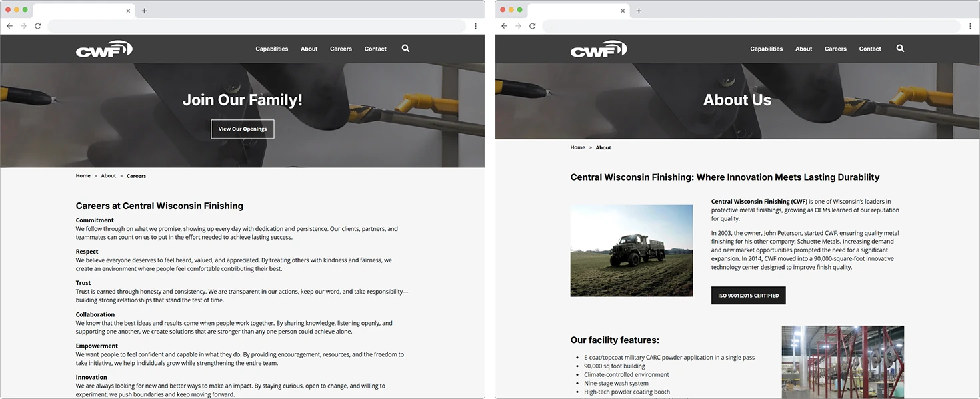
Task: Click the ISO 9001:2015 Certified badge
Action: pos(748,295)
